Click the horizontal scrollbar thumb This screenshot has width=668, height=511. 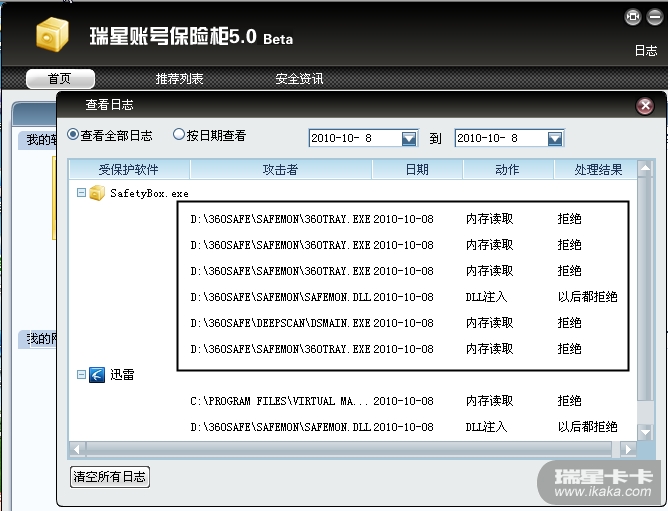349,449
